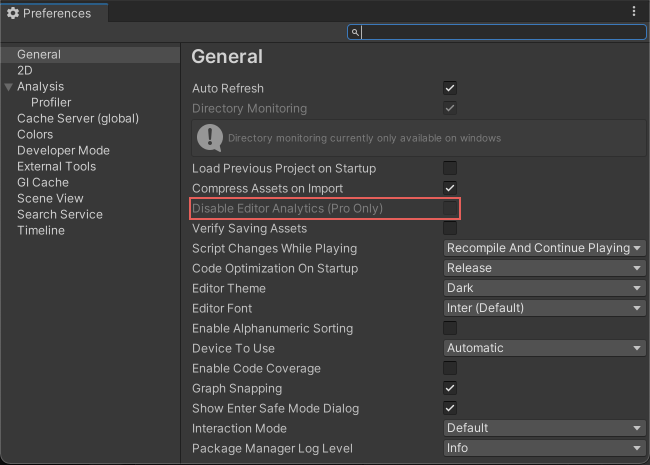This screenshot has width=650, height=465.
Task: Go to GI Cache settings
Action: pyautogui.click(x=43, y=182)
